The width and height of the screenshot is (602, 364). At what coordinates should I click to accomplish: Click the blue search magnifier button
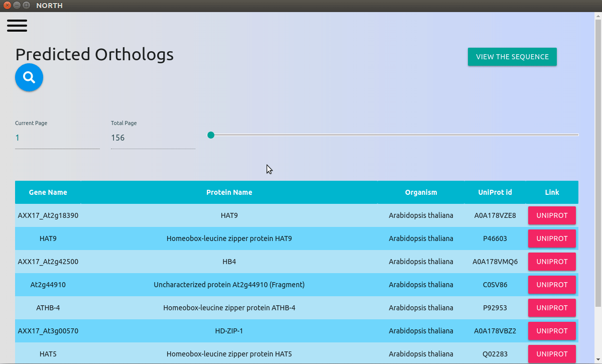pyautogui.click(x=29, y=77)
